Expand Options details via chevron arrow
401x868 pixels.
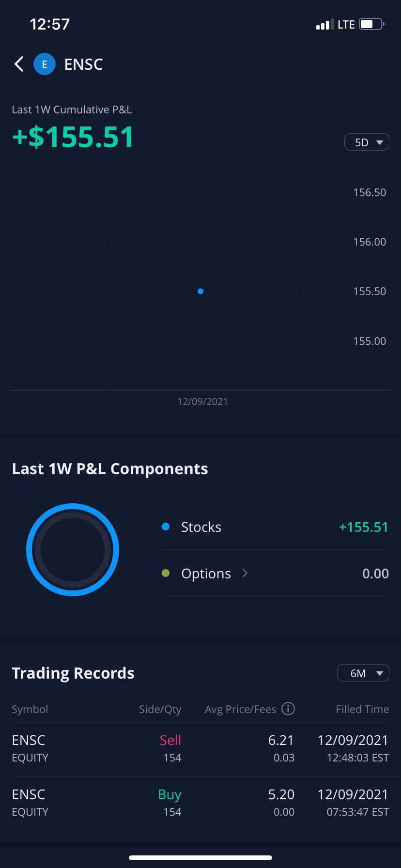pyautogui.click(x=245, y=573)
